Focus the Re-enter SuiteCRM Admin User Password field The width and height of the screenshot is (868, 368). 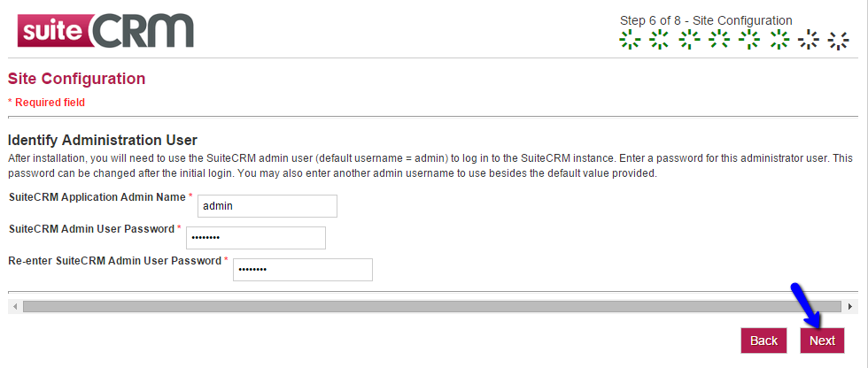[x=303, y=270]
